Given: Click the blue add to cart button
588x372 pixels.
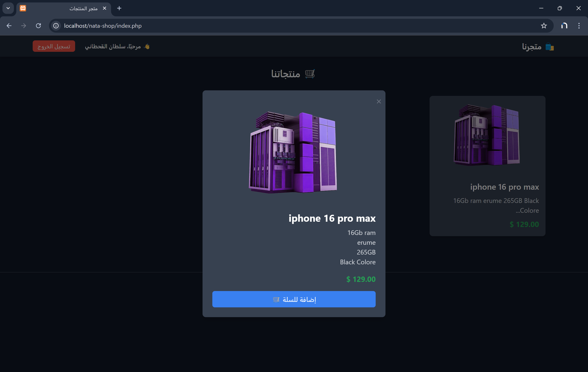Looking at the screenshot, I should pyautogui.click(x=294, y=299).
